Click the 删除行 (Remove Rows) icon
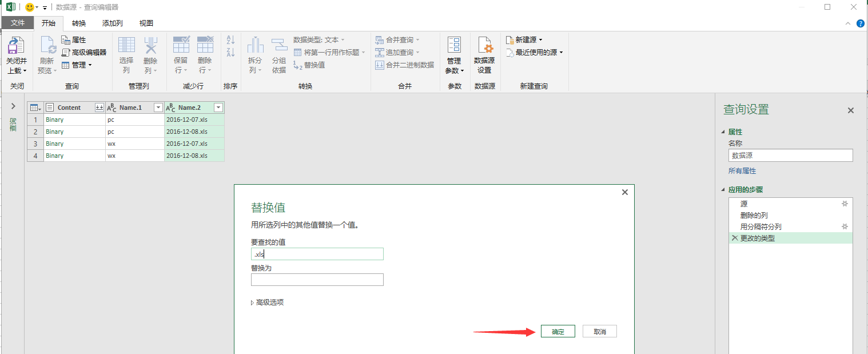 pos(205,45)
